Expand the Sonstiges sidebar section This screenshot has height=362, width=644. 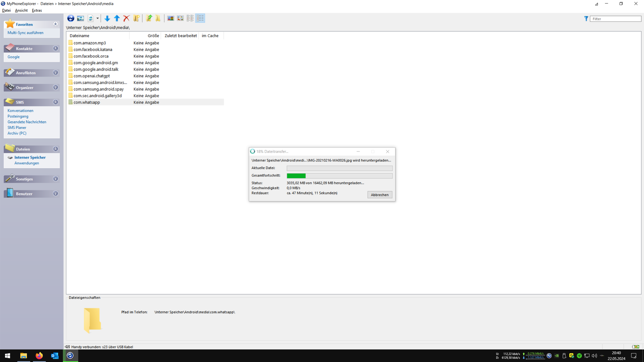(56, 179)
